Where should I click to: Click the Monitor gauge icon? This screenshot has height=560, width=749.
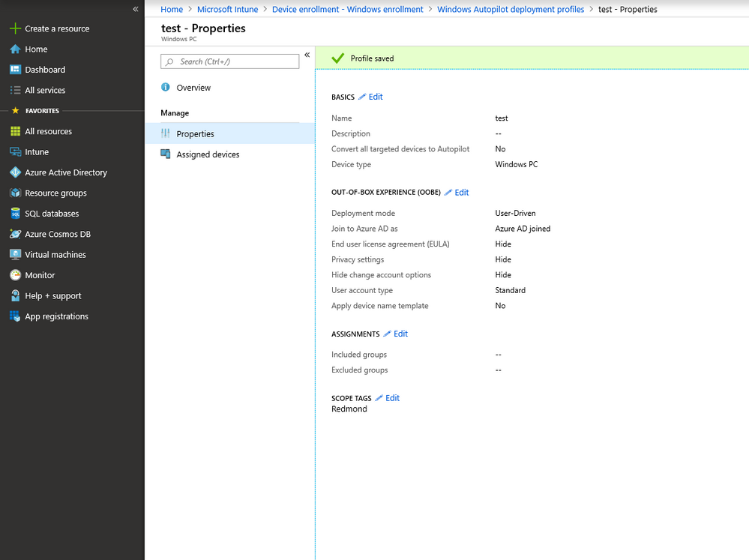coord(15,275)
